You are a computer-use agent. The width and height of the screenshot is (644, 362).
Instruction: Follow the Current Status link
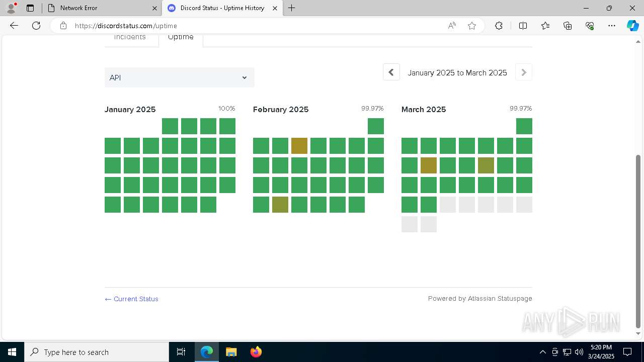(131, 299)
